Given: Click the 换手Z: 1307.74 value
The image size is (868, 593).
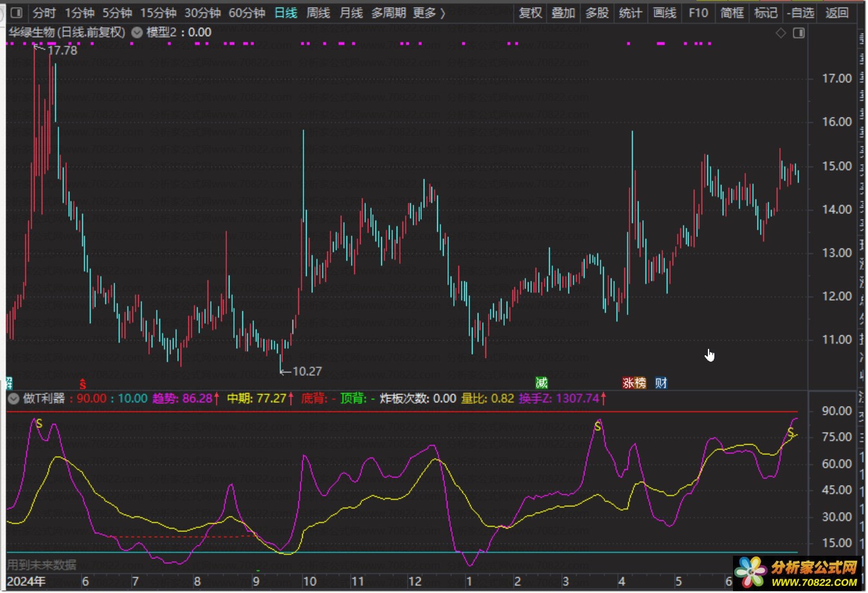Looking at the screenshot, I should pos(563,398).
